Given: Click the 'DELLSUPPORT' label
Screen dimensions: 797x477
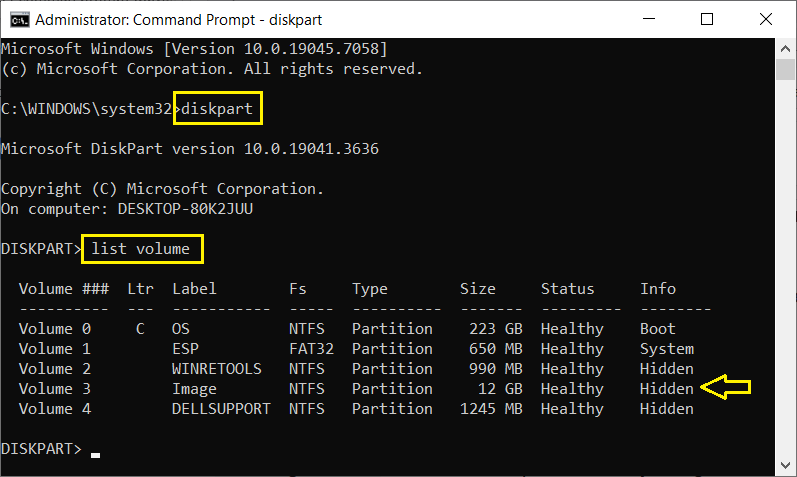Looking at the screenshot, I should [221, 409].
